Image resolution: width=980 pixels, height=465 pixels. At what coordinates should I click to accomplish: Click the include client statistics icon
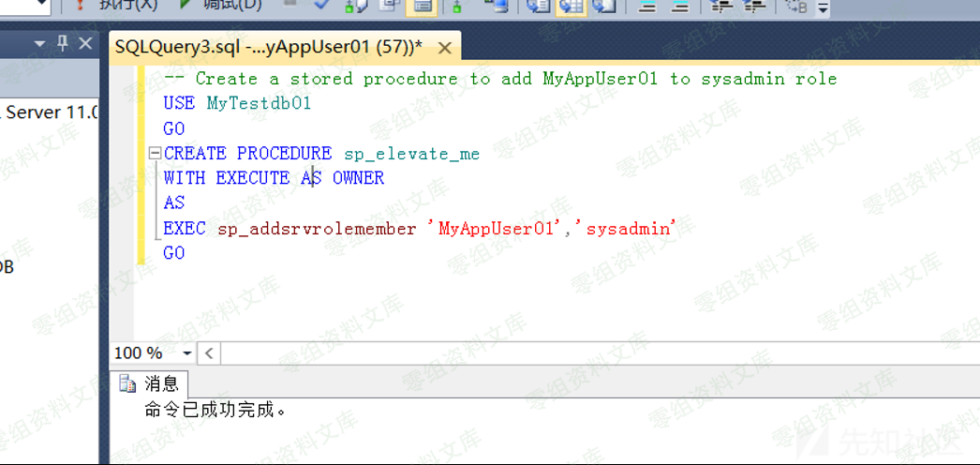(497, 6)
